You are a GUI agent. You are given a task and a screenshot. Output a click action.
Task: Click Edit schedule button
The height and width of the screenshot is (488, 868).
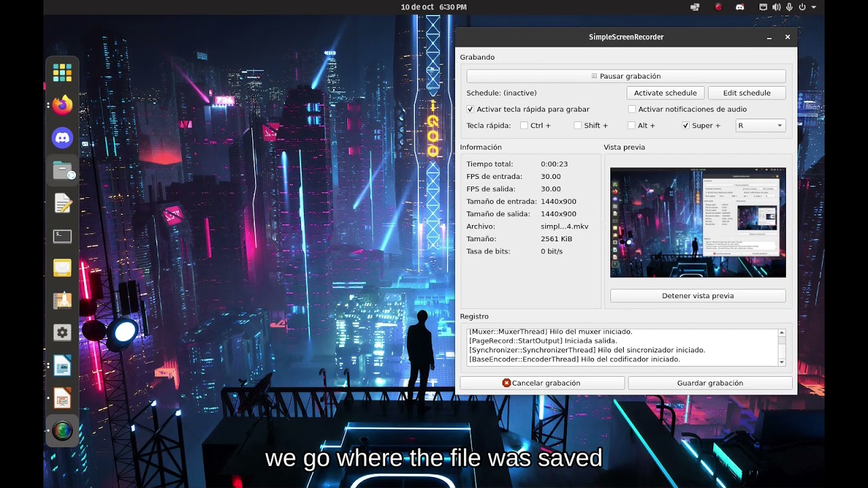click(747, 93)
